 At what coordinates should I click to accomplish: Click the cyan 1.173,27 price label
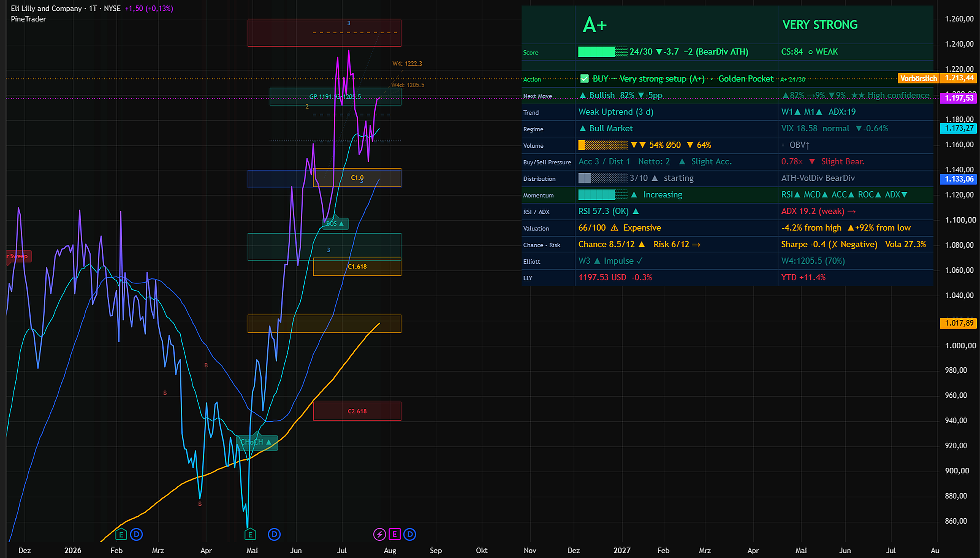click(x=959, y=128)
